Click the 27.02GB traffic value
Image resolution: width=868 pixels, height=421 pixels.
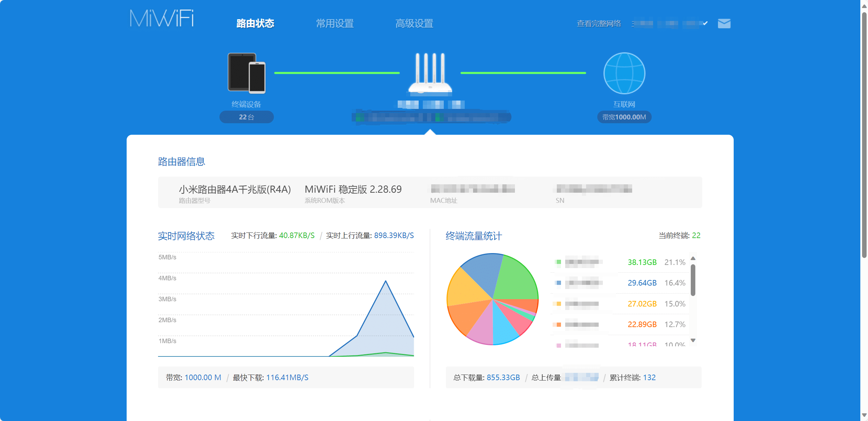click(642, 304)
